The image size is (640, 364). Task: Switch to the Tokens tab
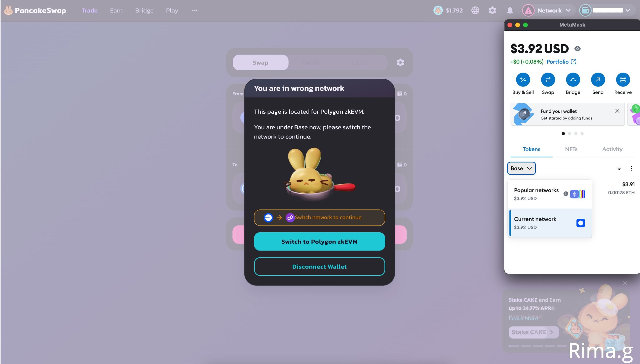point(531,149)
